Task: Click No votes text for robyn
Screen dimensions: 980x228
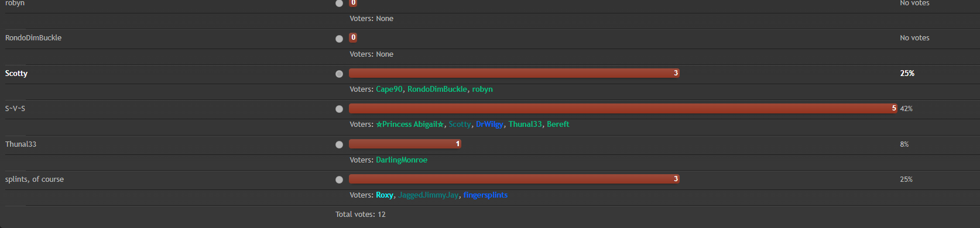Action: click(914, 4)
